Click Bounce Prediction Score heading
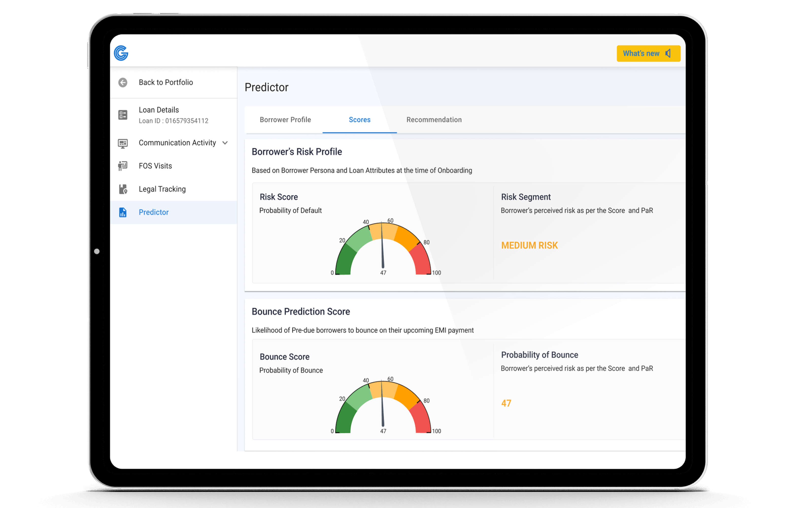Viewport: 812px width, 508px height. tap(301, 312)
